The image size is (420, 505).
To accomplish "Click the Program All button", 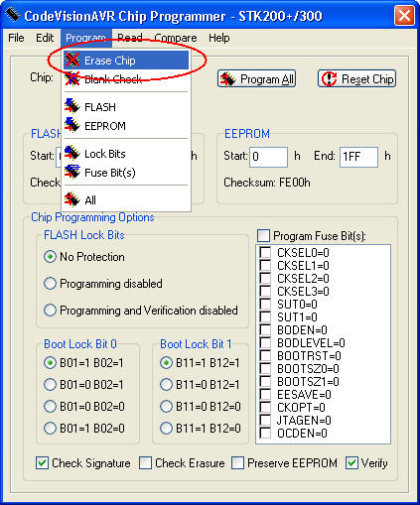I will (256, 79).
